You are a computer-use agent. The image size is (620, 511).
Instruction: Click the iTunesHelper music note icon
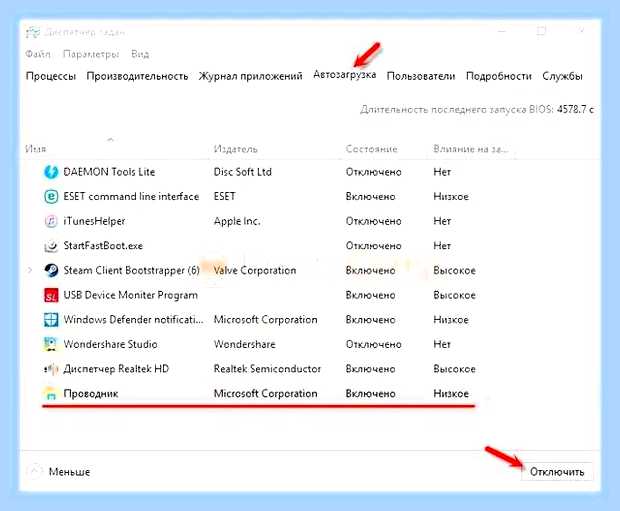tap(51, 221)
